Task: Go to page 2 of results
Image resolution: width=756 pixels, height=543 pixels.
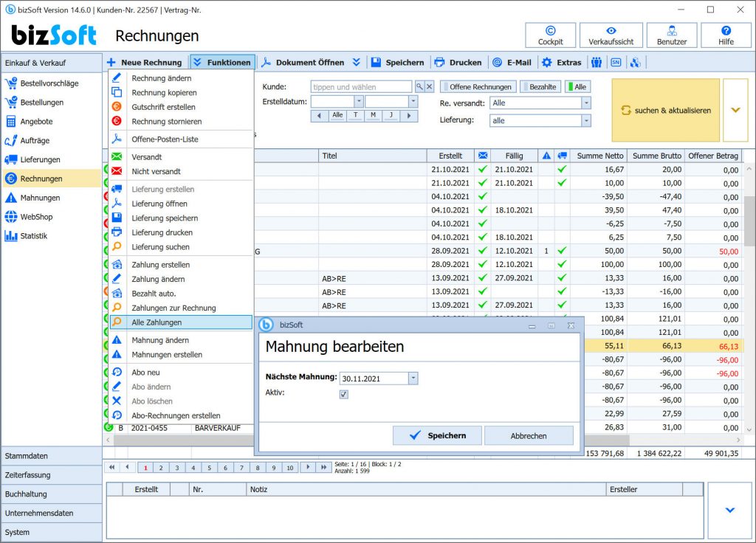Action: pyautogui.click(x=161, y=467)
